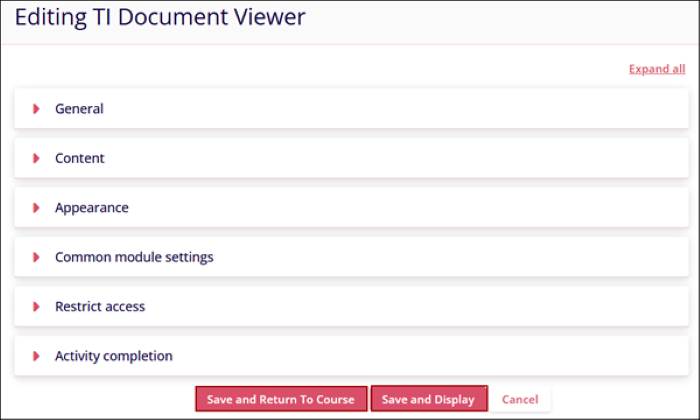Expand the Appearance section title
This screenshot has height=420, width=700.
tap(92, 208)
